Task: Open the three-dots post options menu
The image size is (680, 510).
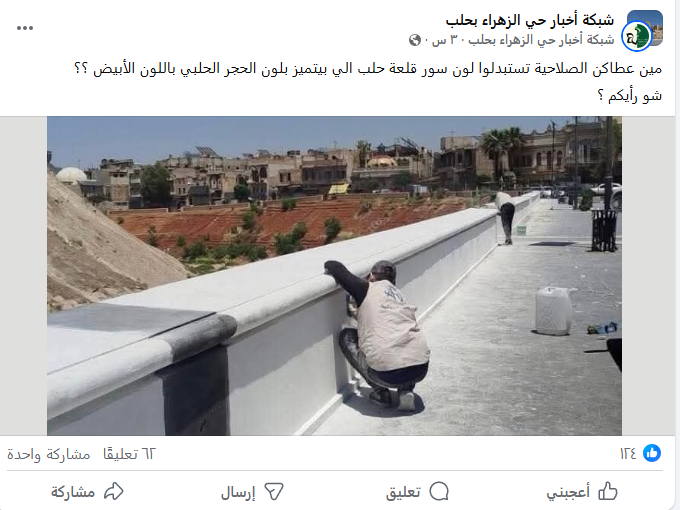Action: (25, 28)
